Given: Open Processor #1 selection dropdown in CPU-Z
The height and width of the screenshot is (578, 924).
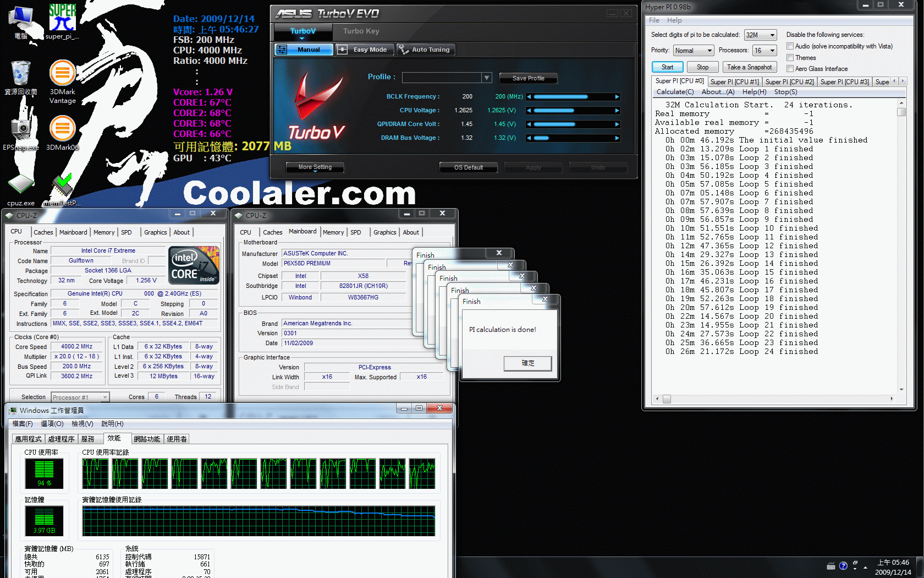Looking at the screenshot, I should (80, 397).
